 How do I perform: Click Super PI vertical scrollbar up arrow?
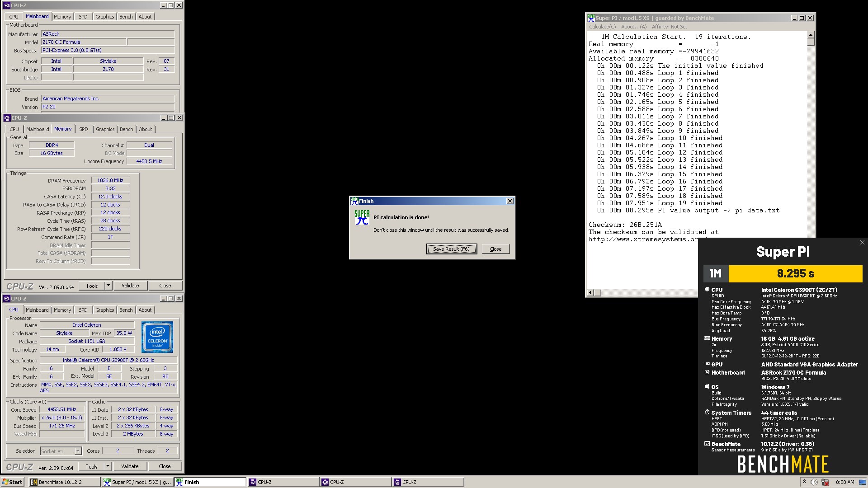point(811,35)
